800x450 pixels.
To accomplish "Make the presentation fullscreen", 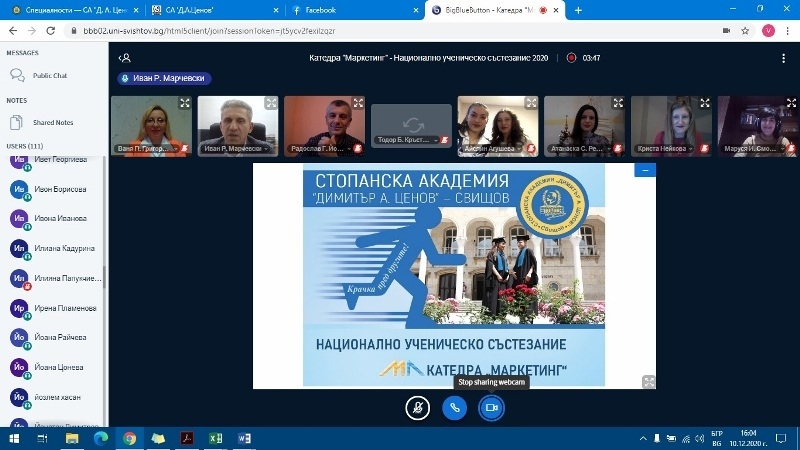I will click(648, 382).
